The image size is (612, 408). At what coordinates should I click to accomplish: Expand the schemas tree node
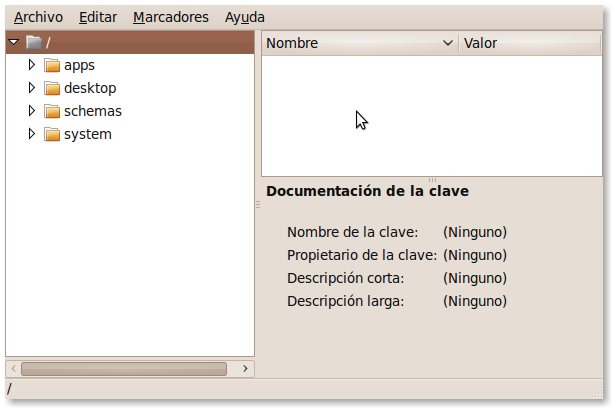click(32, 111)
